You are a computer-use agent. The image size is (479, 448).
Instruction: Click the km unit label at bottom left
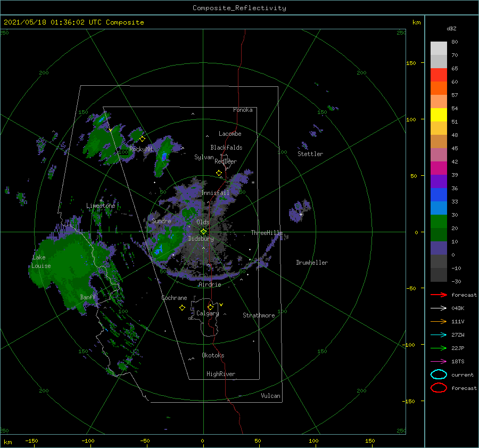click(7, 442)
